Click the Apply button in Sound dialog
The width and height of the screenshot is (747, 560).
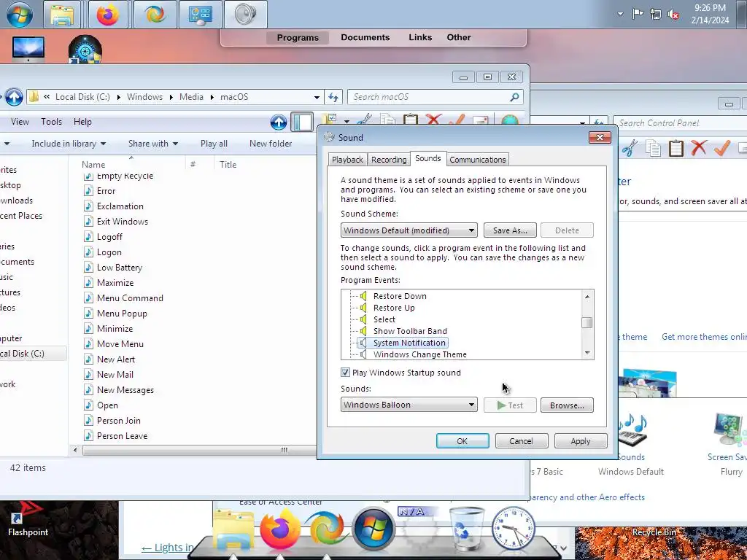580,441
